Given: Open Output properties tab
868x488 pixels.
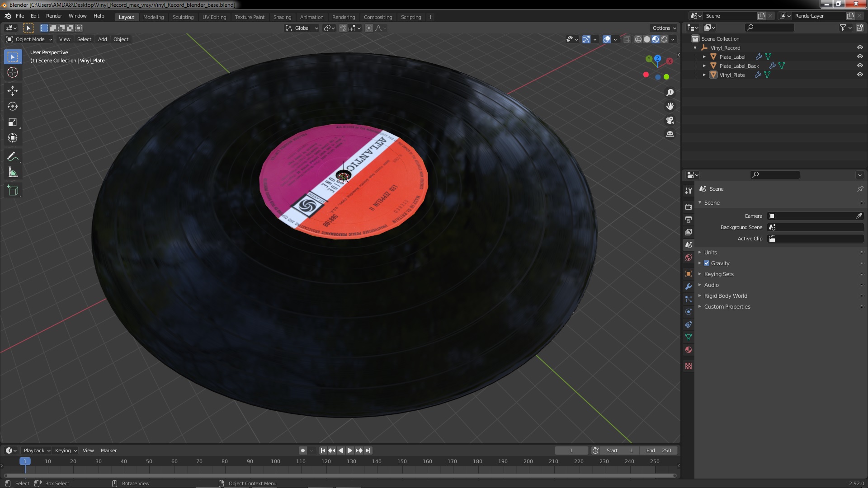Looking at the screenshot, I should pos(689,220).
